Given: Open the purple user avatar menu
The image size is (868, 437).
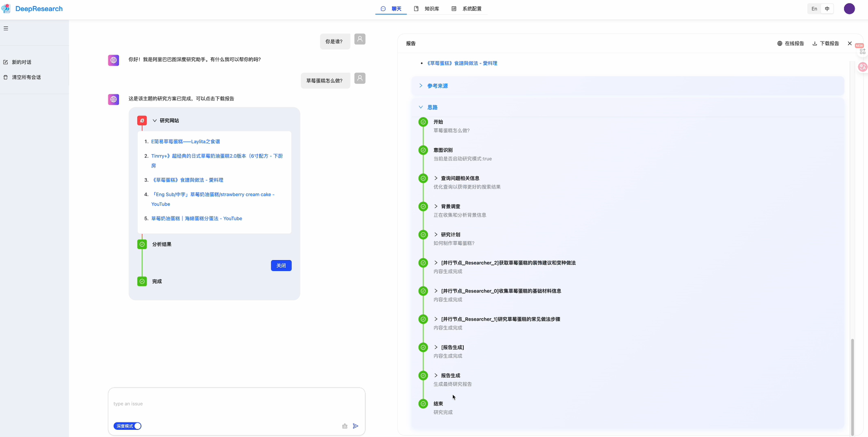Looking at the screenshot, I should (849, 9).
